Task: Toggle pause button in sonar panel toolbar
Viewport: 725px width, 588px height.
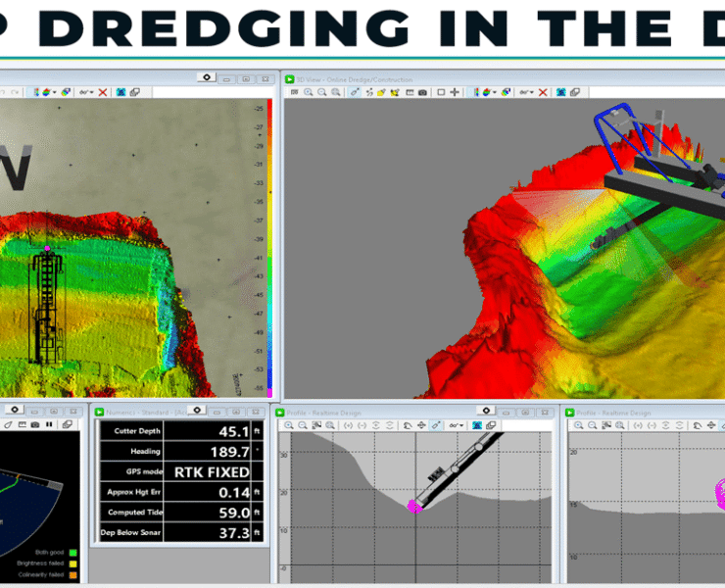Action: (49, 424)
